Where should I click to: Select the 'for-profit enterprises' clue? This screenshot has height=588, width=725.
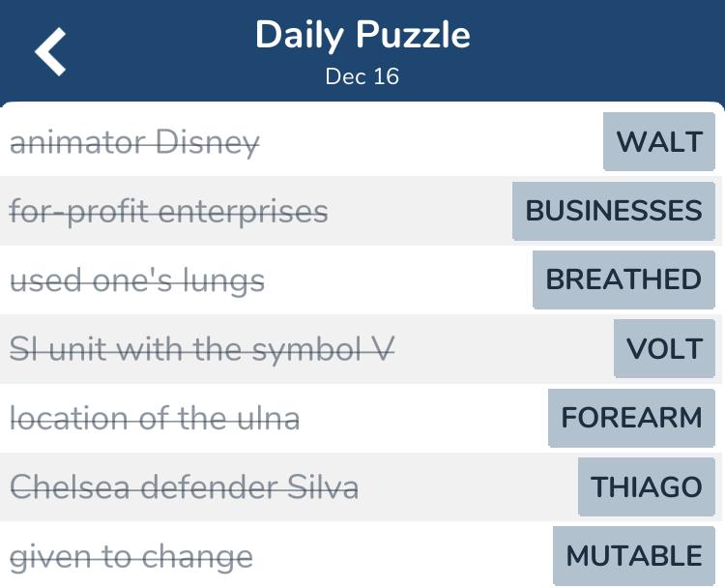169,212
